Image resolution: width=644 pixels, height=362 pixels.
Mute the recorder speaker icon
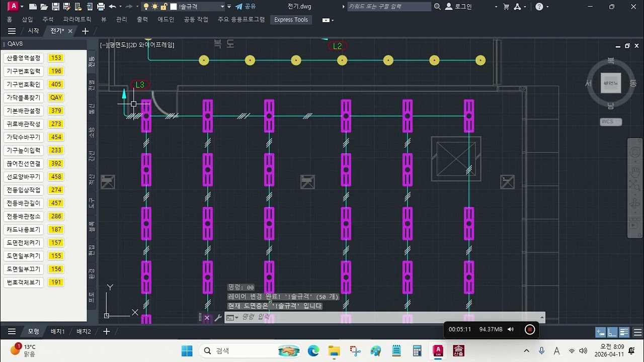(x=511, y=329)
